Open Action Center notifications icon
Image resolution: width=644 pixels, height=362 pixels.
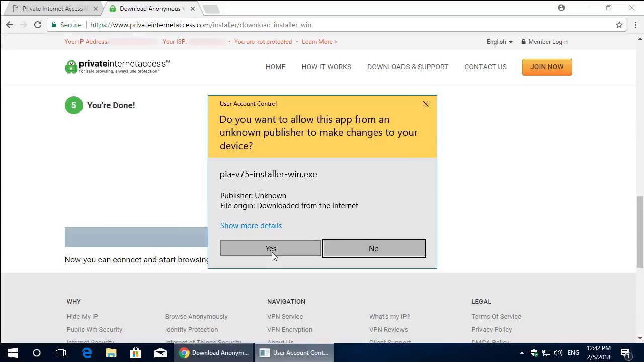point(625,353)
